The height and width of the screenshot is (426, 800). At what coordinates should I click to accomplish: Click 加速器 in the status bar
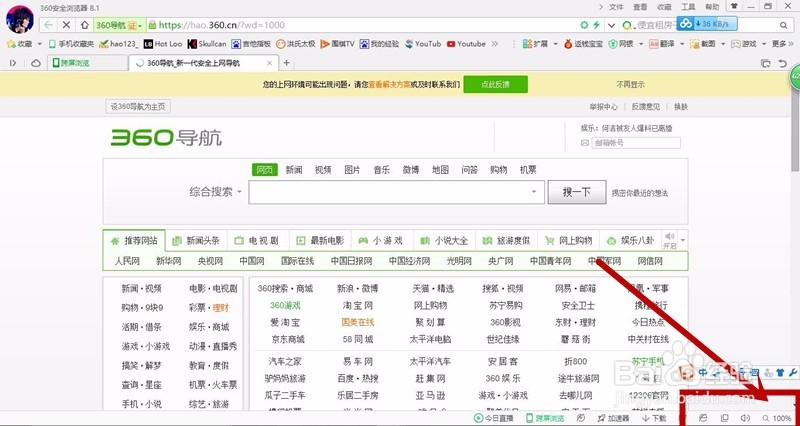coord(613,418)
